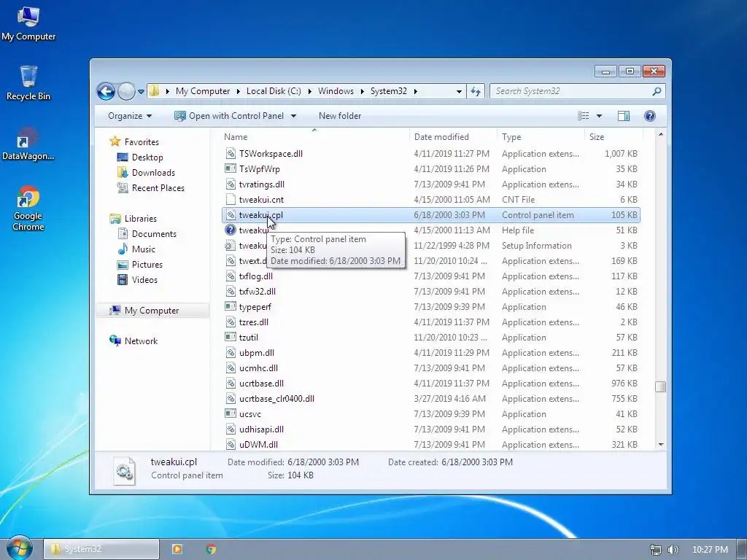Image resolution: width=747 pixels, height=560 pixels.
Task: Click the Desktop icon under Favorites
Action: [x=123, y=157]
